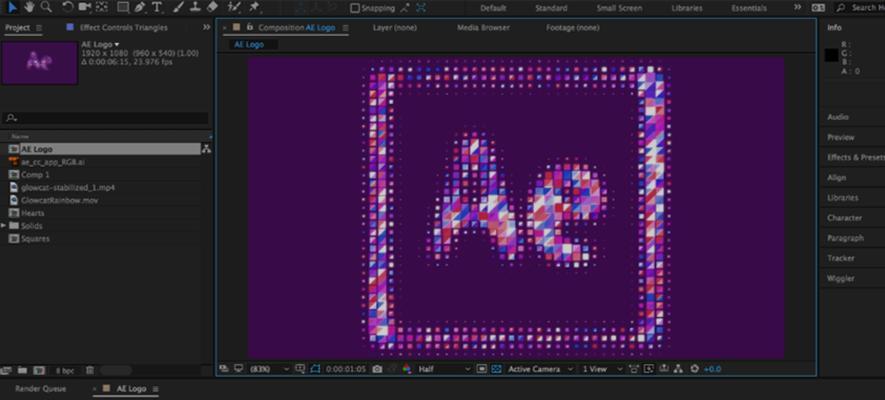Open the AE Logo name dropdown arrow
Viewport: 885px width, 400px height.
click(x=117, y=45)
